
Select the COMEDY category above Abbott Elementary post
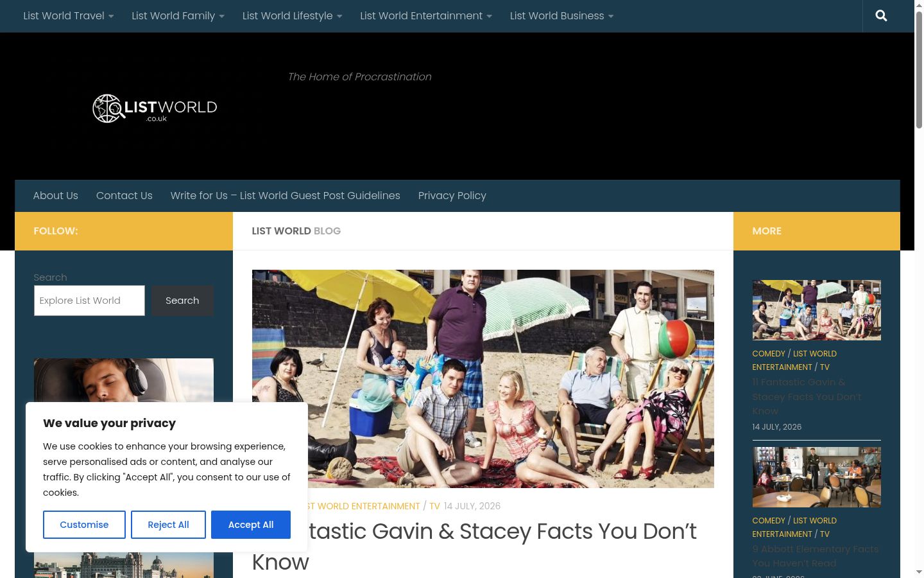point(769,521)
